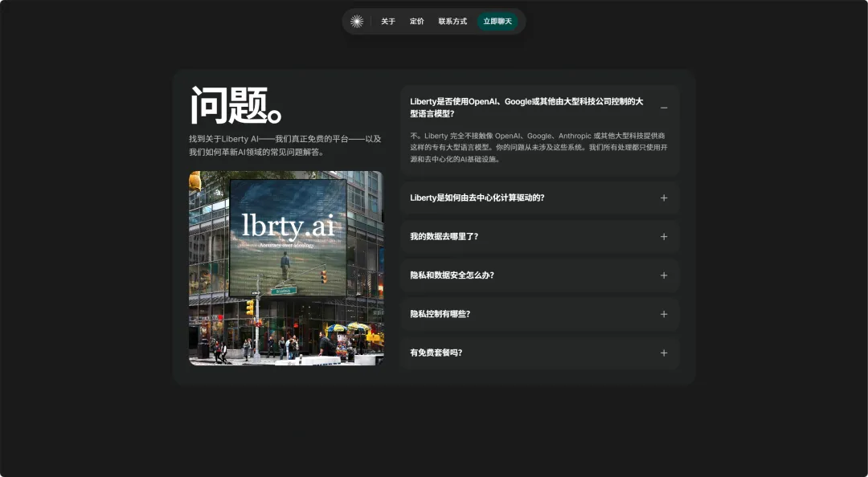The height and width of the screenshot is (477, 868).
Task: Click the description '找到关于Liberty AI'
Action: pyautogui.click(x=285, y=145)
